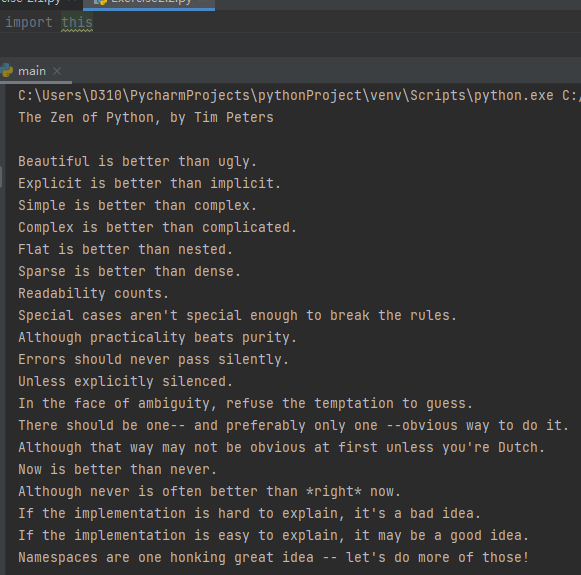Click the 'easy to explain, it may be a good idea' line
Image resolution: width=581 pixels, height=575 pixels.
tap(273, 535)
